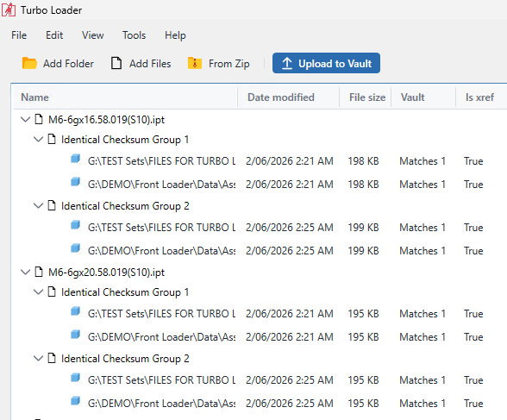Click page icon of Group 2 under M6-6gx20
507x420 pixels.
[x=52, y=358]
